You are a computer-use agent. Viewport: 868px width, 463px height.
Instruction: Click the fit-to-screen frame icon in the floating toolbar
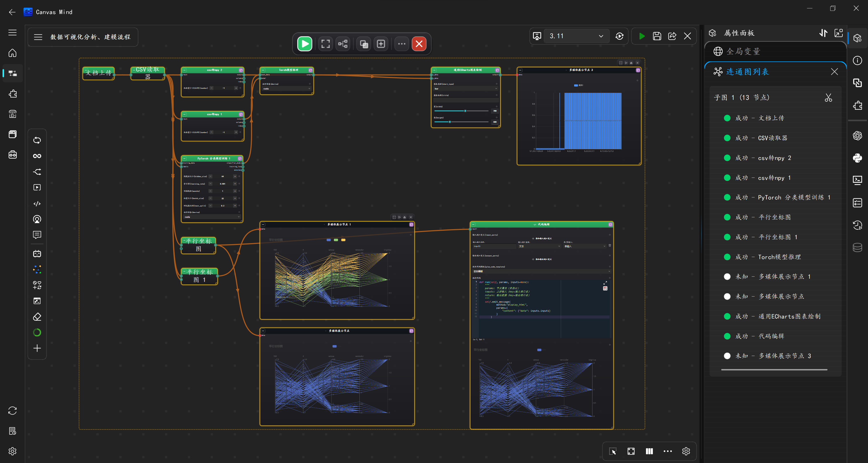[x=325, y=44]
